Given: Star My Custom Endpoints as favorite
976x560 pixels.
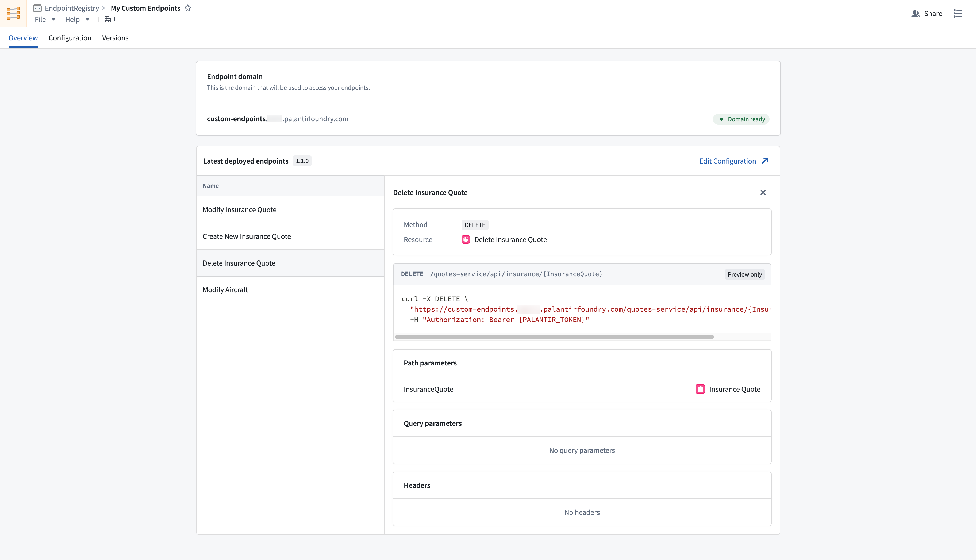Looking at the screenshot, I should tap(188, 8).
